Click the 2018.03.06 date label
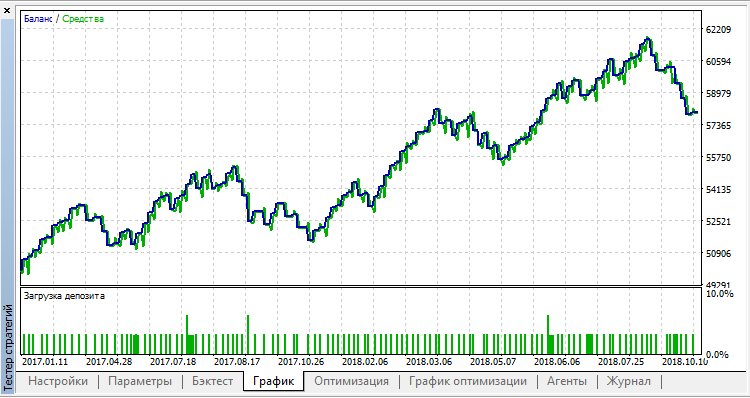The width and height of the screenshot is (750, 398). (x=429, y=361)
